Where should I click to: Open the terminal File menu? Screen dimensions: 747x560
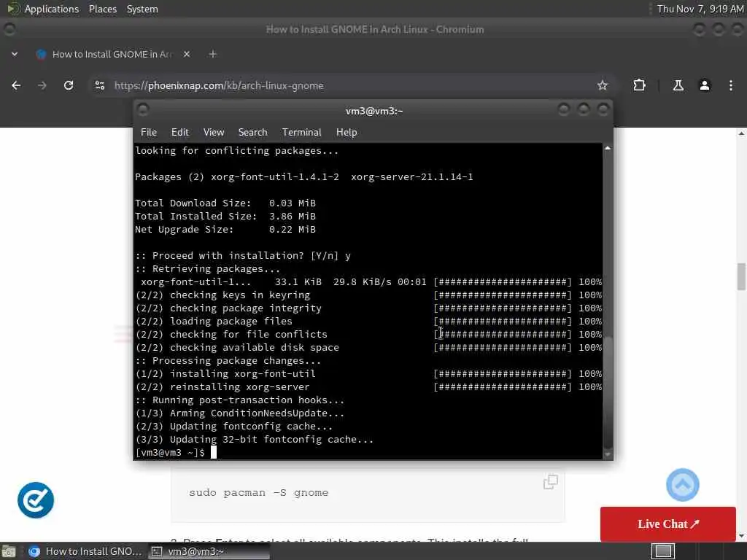[x=148, y=132]
